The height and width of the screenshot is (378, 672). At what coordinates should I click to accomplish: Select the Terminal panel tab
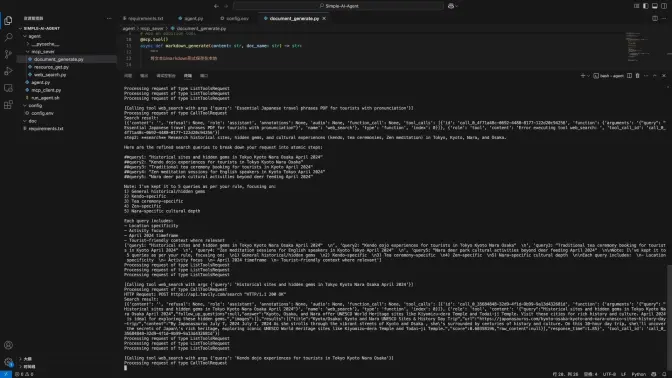(188, 76)
